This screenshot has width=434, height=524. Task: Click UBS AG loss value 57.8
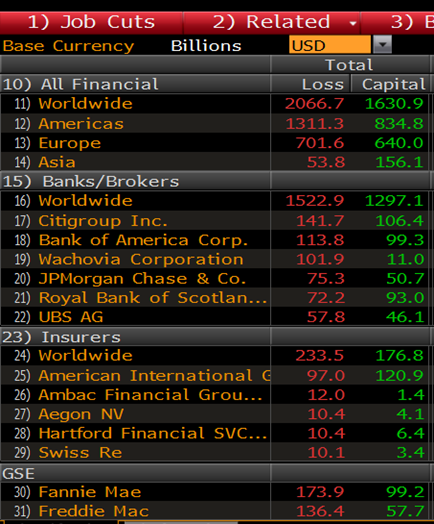point(326,317)
